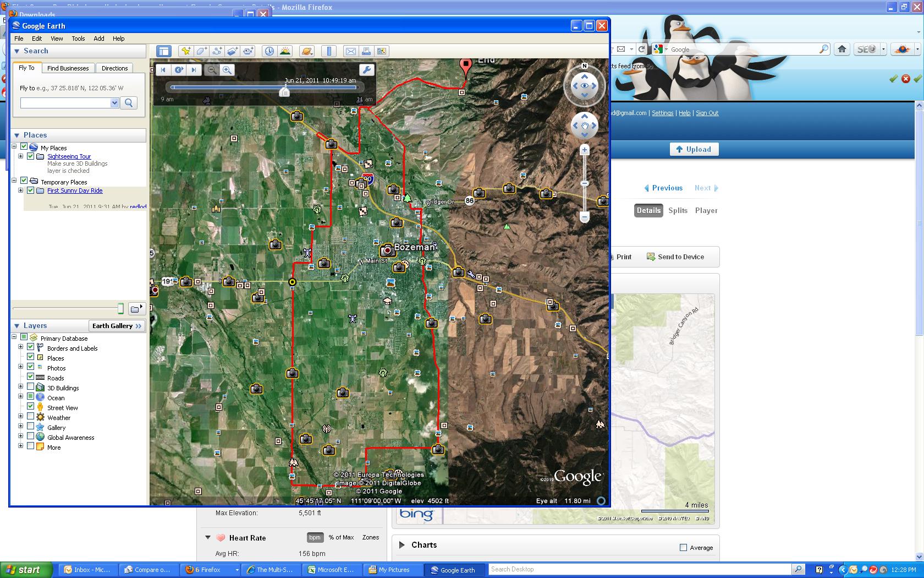Select the Add Image Overlay tool
Screen dimensions: 924x578
pyautogui.click(x=233, y=51)
